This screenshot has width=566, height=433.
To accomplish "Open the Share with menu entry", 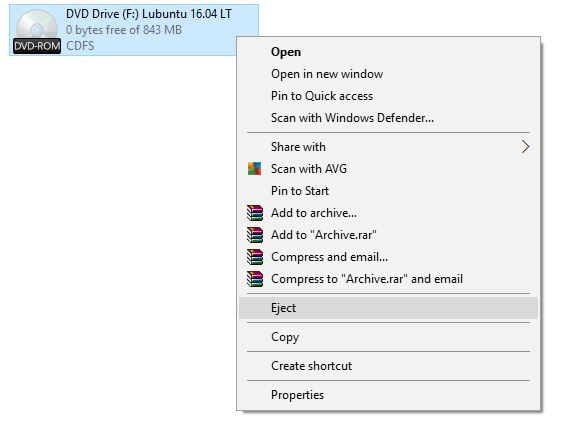I will [388, 147].
